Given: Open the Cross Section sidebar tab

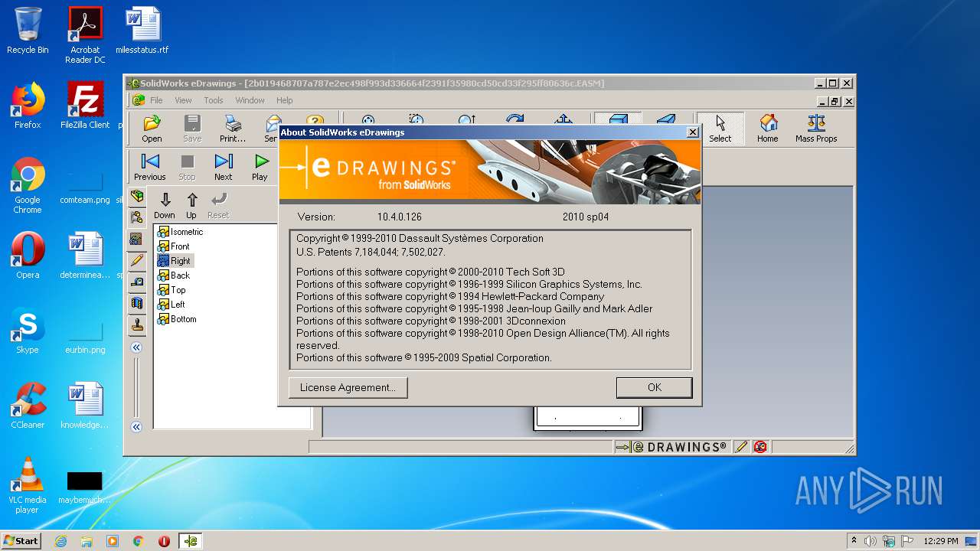Looking at the screenshot, I should click(137, 303).
